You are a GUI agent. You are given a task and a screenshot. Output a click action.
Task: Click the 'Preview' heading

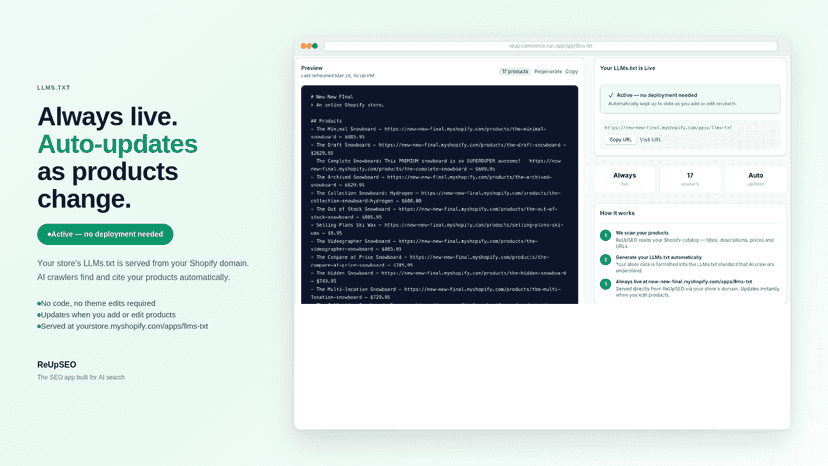click(312, 68)
